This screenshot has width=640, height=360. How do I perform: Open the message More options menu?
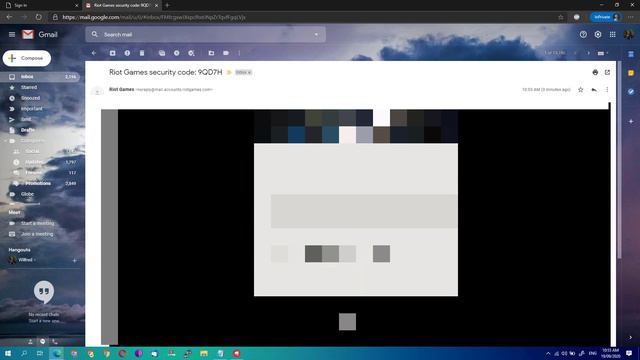[x=607, y=89]
